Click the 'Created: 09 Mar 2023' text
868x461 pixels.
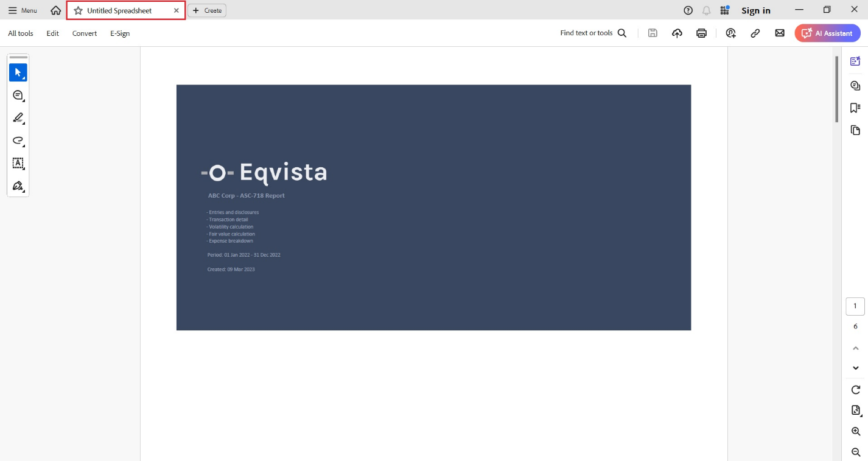231,269
